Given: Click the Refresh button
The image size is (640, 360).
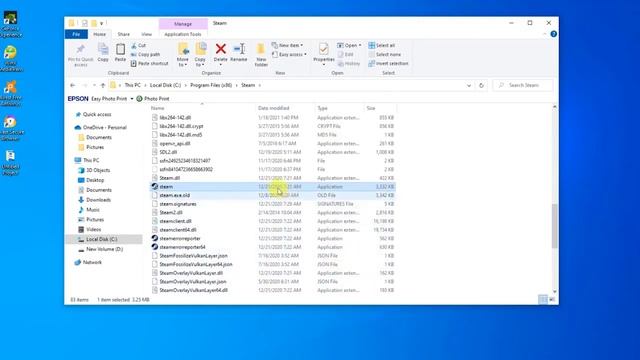Looking at the screenshot, I should 482,85.
